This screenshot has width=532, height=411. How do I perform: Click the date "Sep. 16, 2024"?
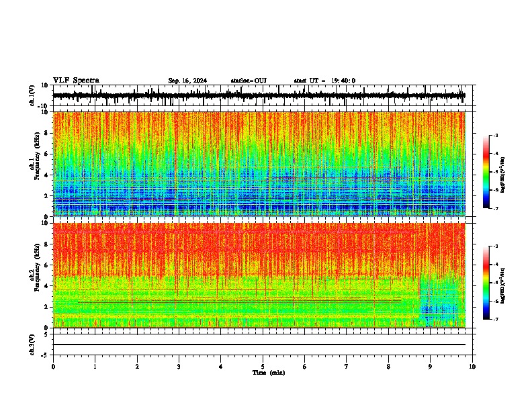click(187, 81)
